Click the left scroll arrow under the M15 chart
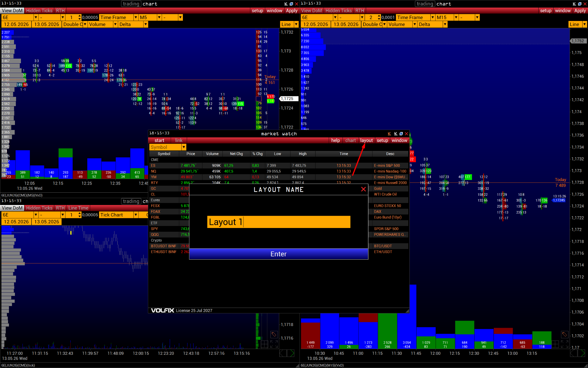This screenshot has width=588, height=368. [x=574, y=353]
